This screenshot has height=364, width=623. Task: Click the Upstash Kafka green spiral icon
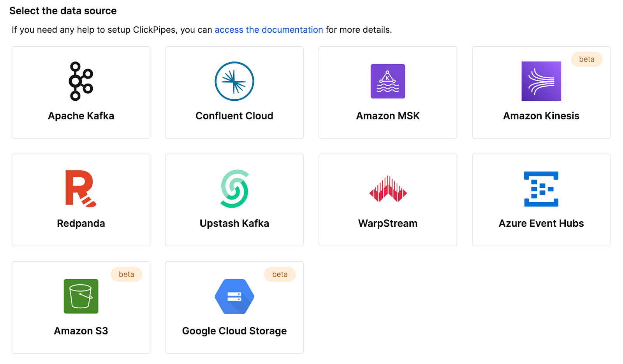(234, 189)
